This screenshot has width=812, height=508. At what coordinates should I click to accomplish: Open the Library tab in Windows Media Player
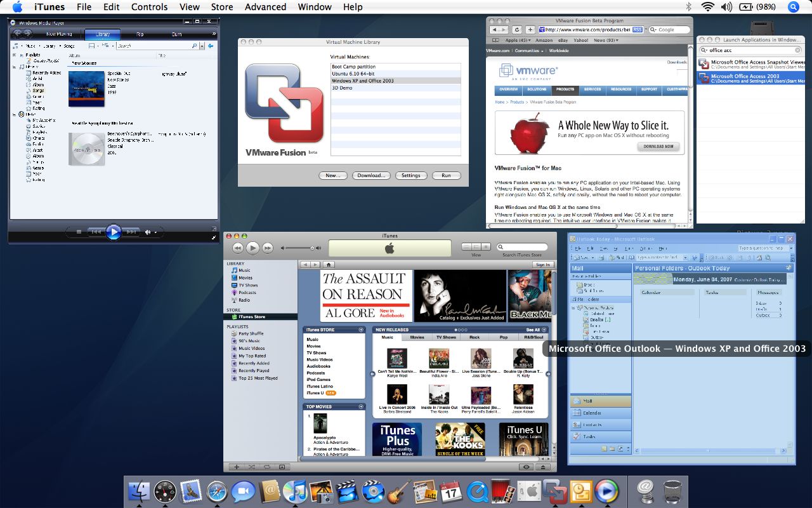pyautogui.click(x=102, y=34)
